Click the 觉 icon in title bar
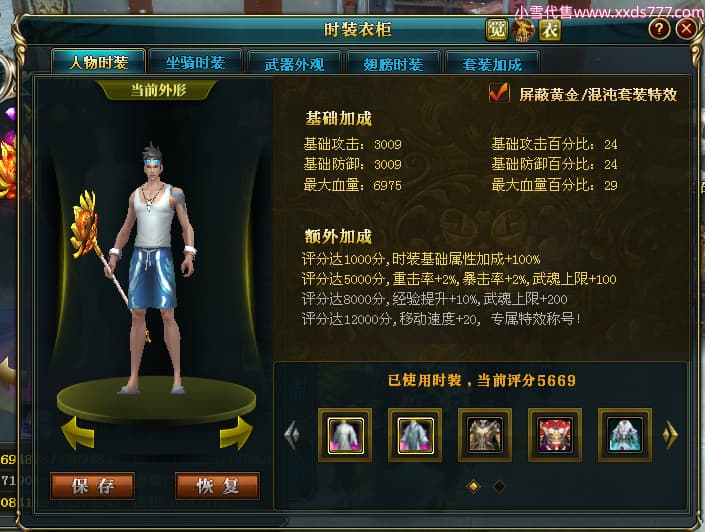Viewport: 705px width, 532px height. tap(496, 30)
